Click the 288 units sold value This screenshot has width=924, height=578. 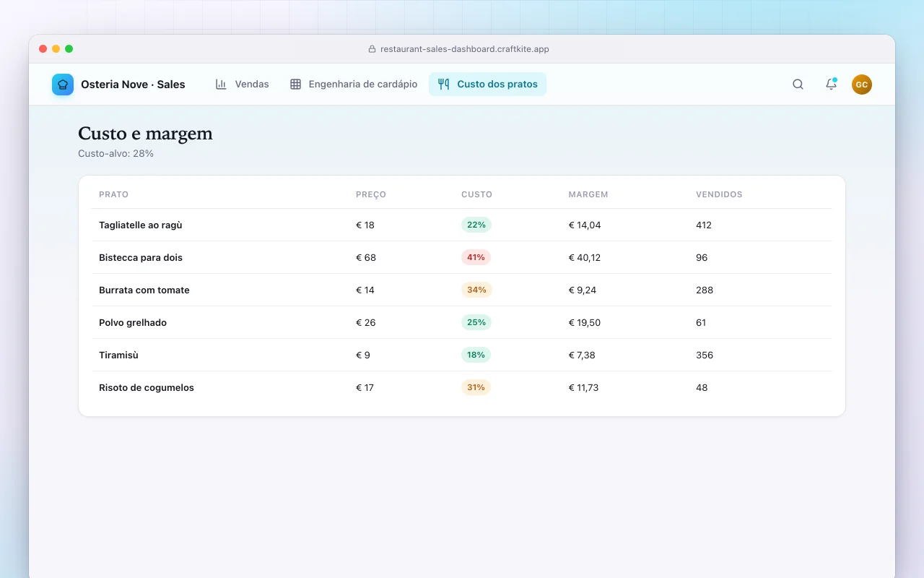pos(705,290)
